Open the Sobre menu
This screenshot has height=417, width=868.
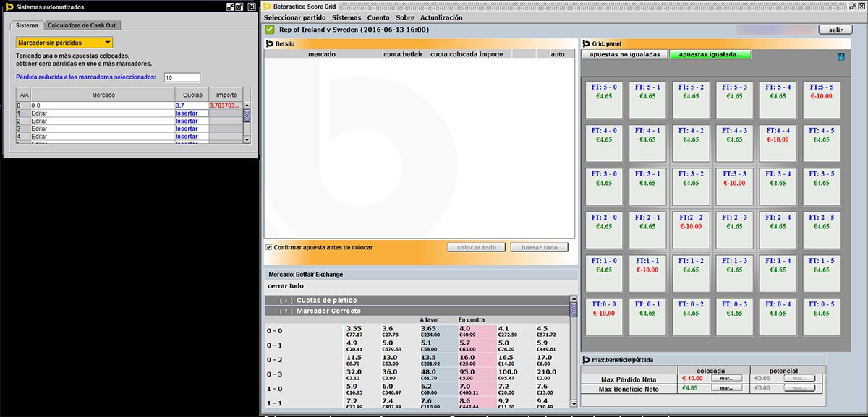point(405,17)
